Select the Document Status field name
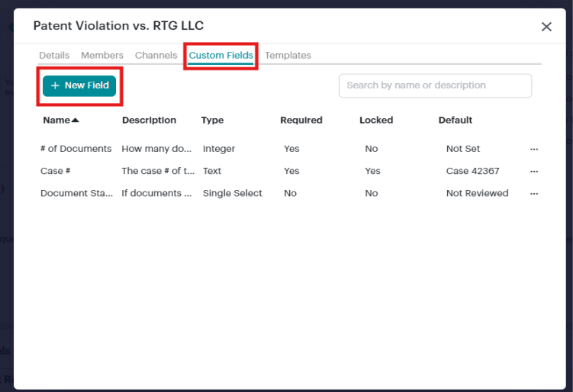The width and height of the screenshot is (573, 392). pyautogui.click(x=76, y=194)
